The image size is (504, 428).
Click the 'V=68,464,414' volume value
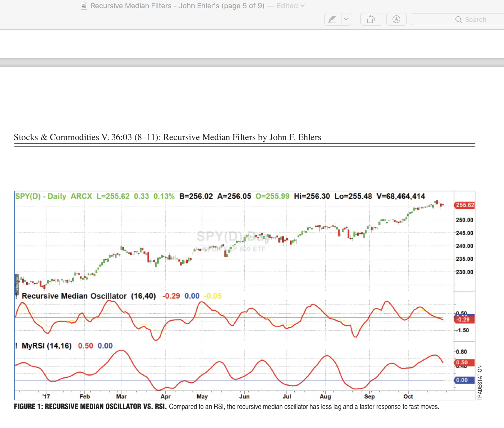tap(401, 196)
